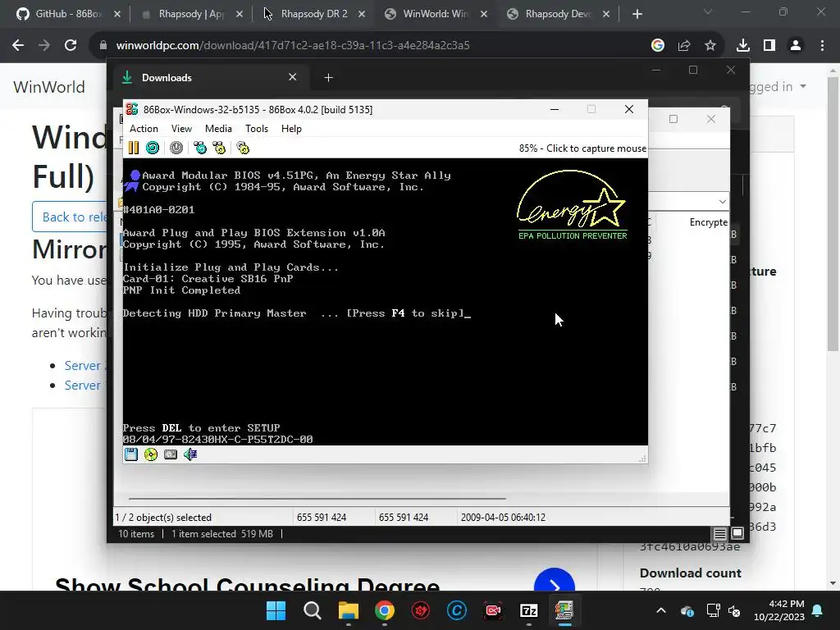
Task: Open the 86Box Help menu
Action: coord(291,129)
